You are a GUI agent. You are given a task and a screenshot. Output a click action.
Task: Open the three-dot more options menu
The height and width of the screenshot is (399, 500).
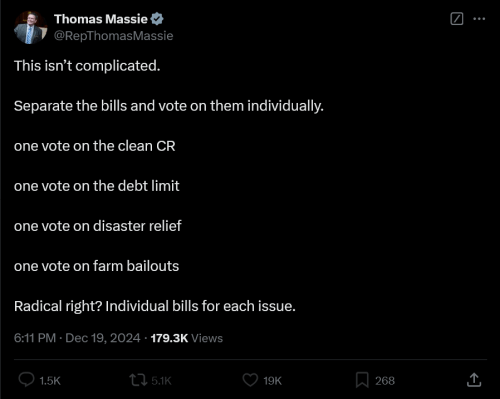point(479,19)
